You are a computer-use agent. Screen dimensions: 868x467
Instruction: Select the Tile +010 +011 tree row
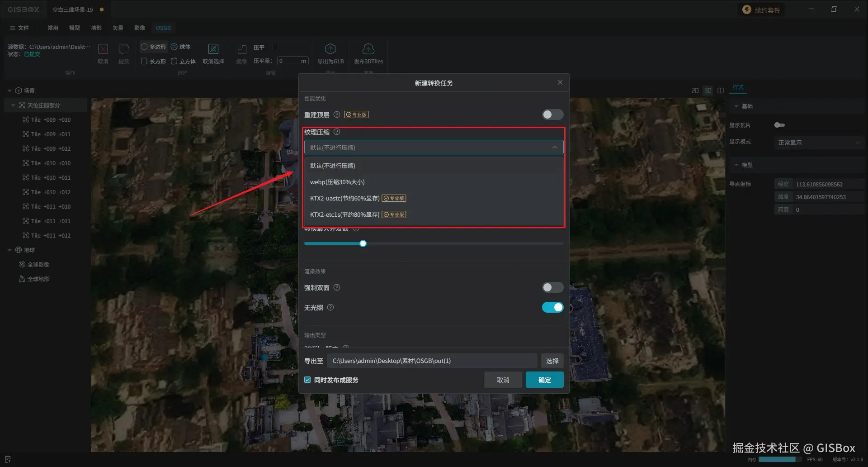pos(46,177)
